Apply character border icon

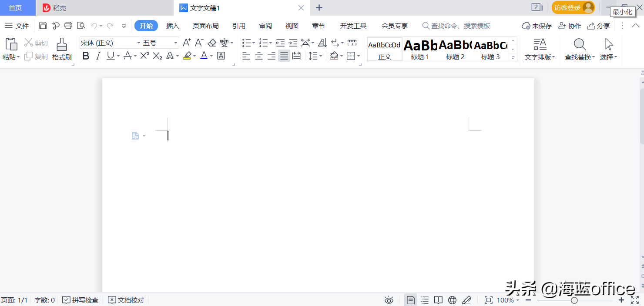[x=221, y=56]
